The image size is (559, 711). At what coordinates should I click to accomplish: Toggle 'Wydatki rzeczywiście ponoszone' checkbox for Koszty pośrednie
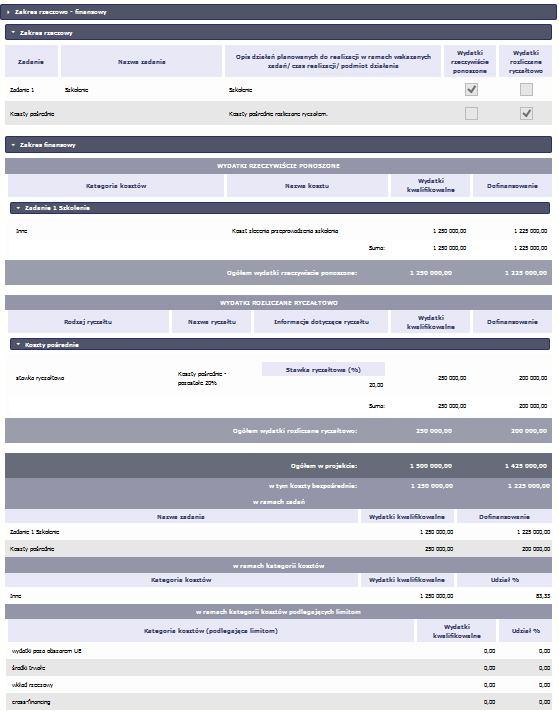(x=471, y=113)
